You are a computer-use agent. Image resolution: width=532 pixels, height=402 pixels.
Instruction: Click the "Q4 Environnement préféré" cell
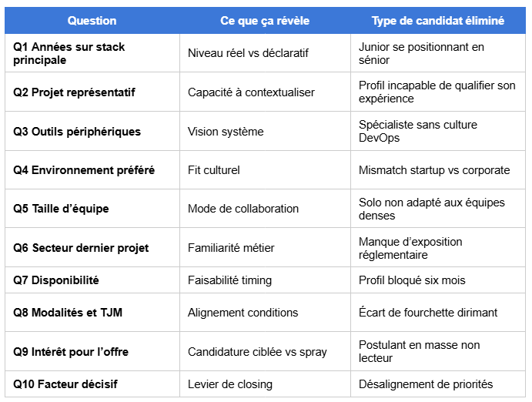(x=92, y=170)
